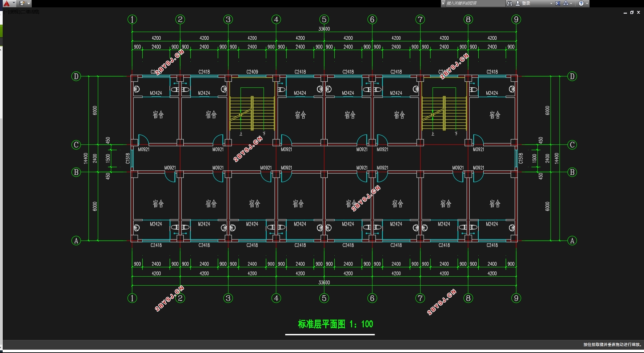644x353 pixels.
Task: Open the dropdown arrow next to 登录
Action: tap(551, 3)
